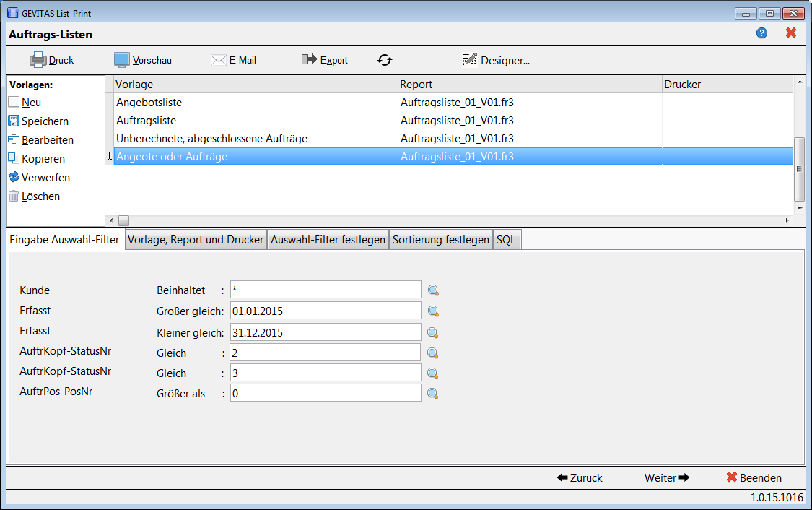Click the Druck printer icon
This screenshot has width=812, height=510.
pyautogui.click(x=38, y=60)
